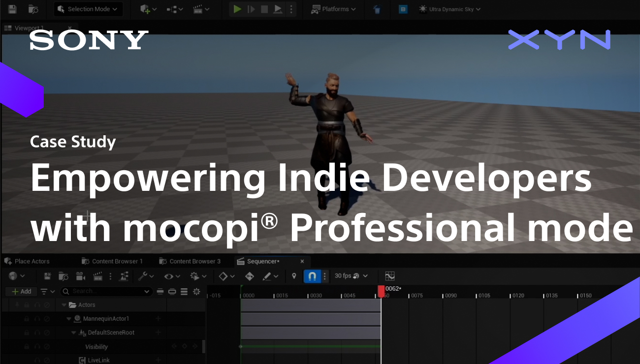Open snapping options dots next to magnet
This screenshot has height=364, width=640.
(x=324, y=276)
